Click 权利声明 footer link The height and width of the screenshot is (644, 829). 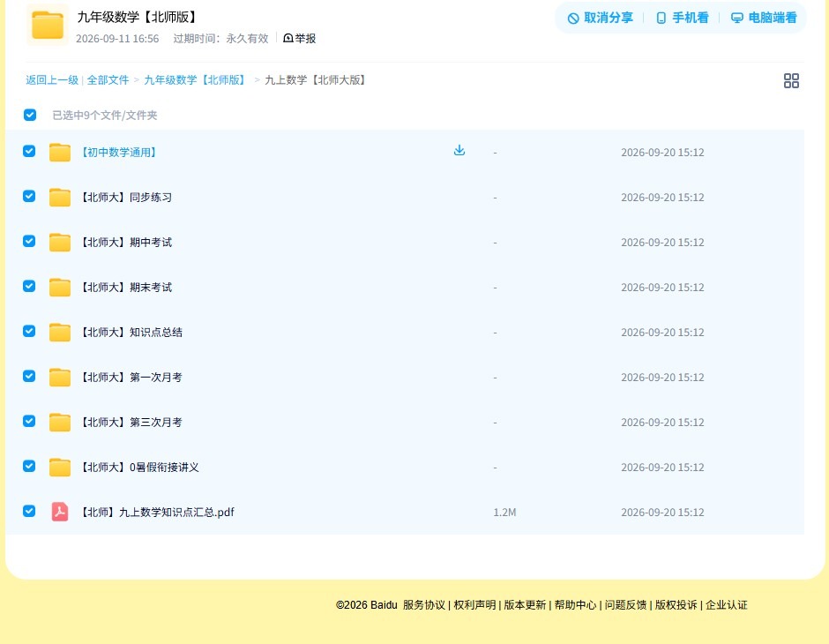point(474,605)
